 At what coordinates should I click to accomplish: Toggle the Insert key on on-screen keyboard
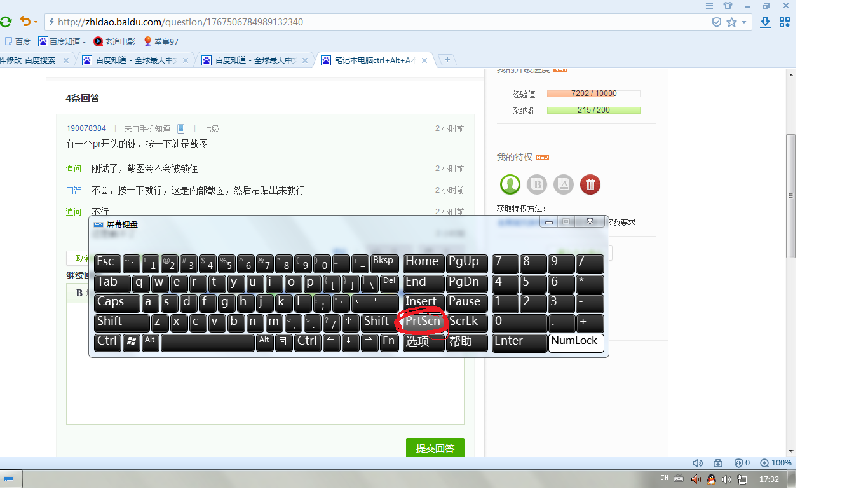423,303
